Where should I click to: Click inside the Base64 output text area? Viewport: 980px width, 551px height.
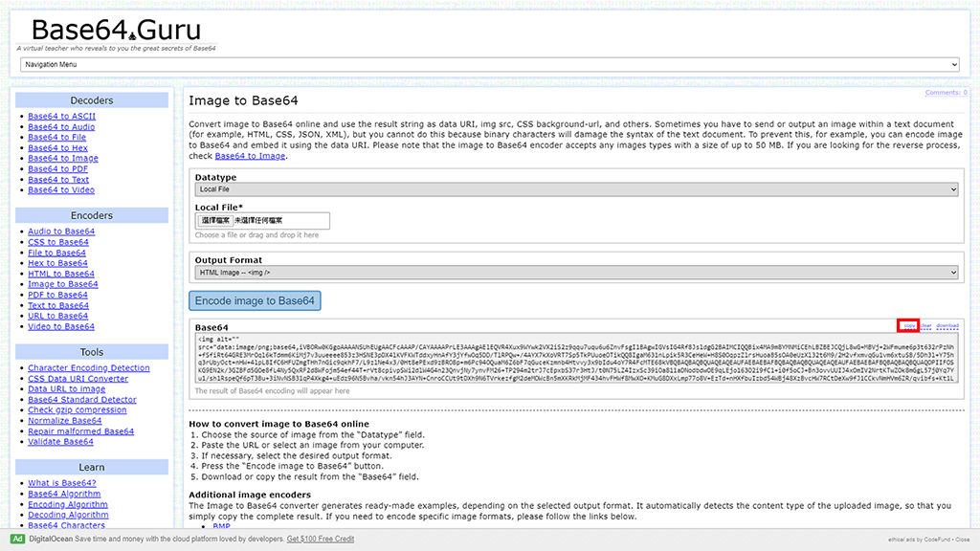(x=574, y=359)
